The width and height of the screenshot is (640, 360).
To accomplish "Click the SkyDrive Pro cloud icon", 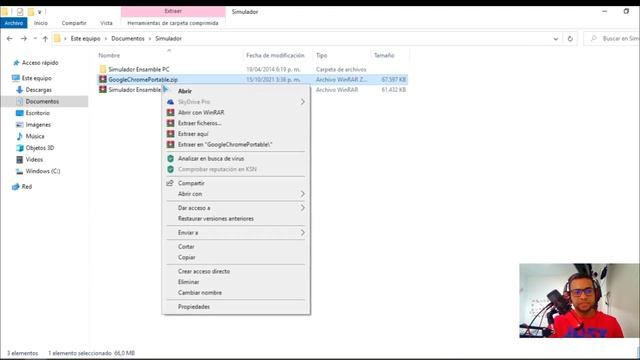I will coord(171,102).
